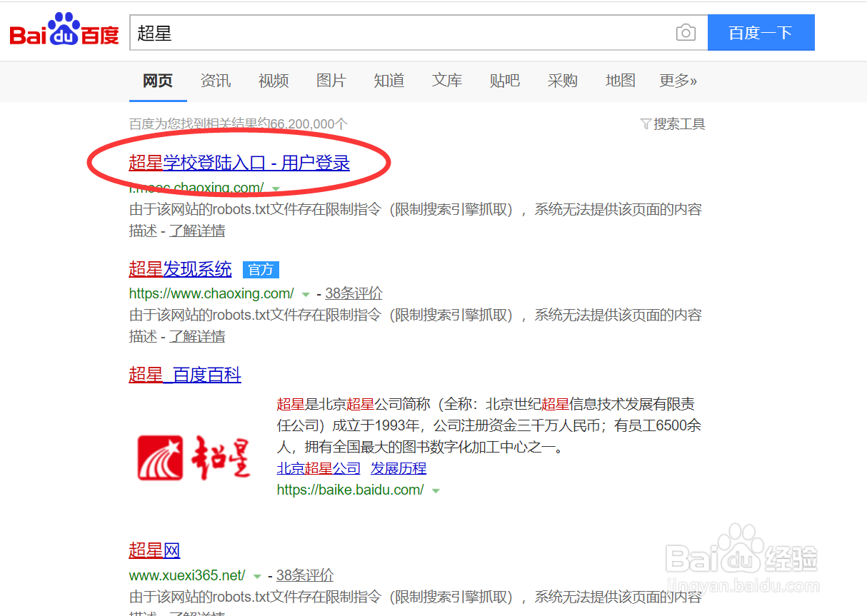Click the 超星 company logo thumbnail
The width and height of the screenshot is (867, 616).
click(191, 455)
